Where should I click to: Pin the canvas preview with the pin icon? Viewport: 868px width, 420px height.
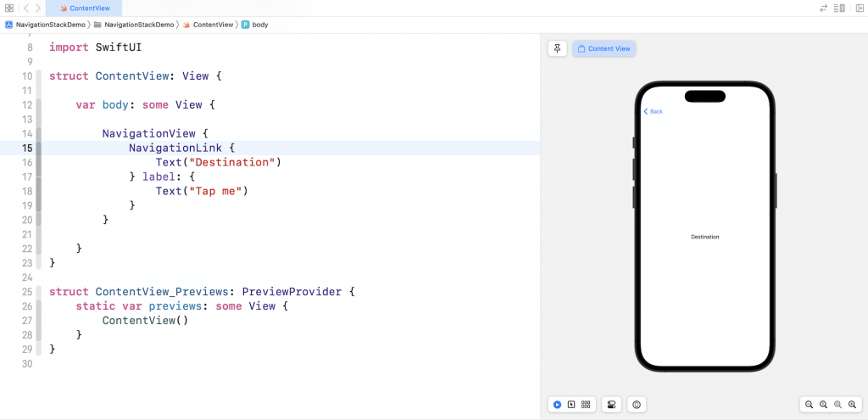coord(557,48)
